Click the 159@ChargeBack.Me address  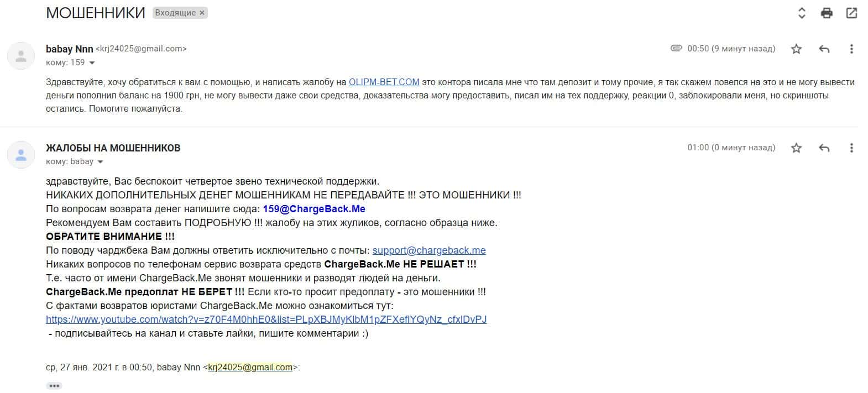pos(314,209)
